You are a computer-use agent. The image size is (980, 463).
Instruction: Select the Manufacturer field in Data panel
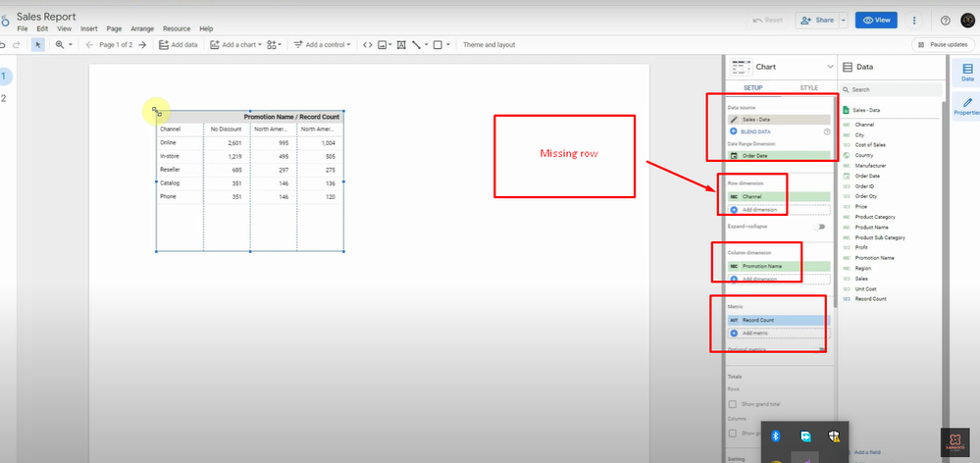coord(870,166)
